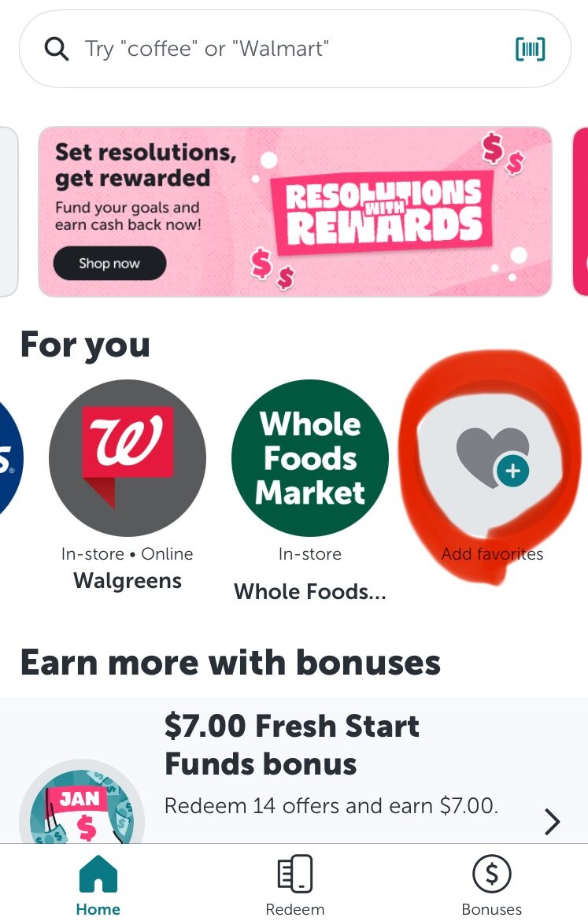
Task: Tap the Walgreens store name text
Action: coord(128,581)
